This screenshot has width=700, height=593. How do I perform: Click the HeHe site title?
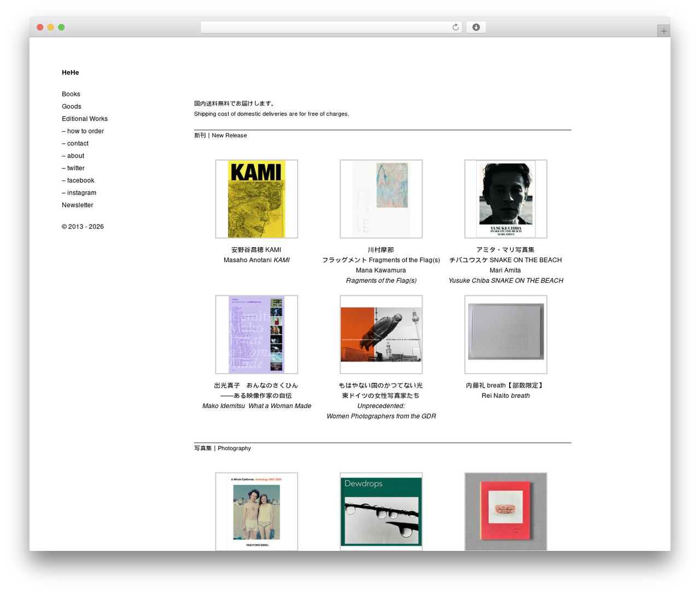pyautogui.click(x=71, y=73)
